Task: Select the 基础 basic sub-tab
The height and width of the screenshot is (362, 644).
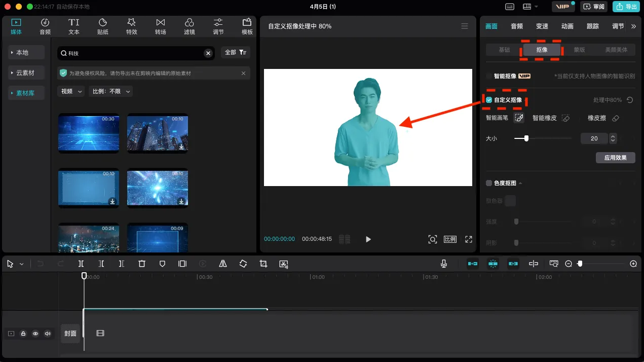Action: pos(505,50)
